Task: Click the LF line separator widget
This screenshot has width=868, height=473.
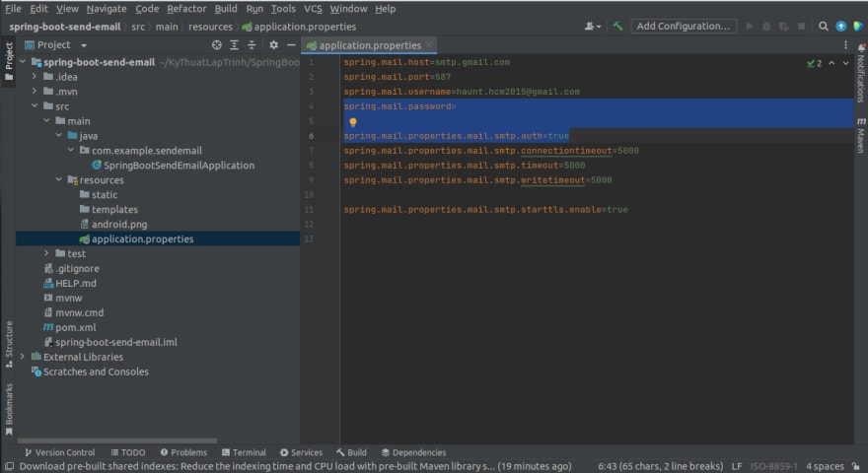Action: coord(736,466)
